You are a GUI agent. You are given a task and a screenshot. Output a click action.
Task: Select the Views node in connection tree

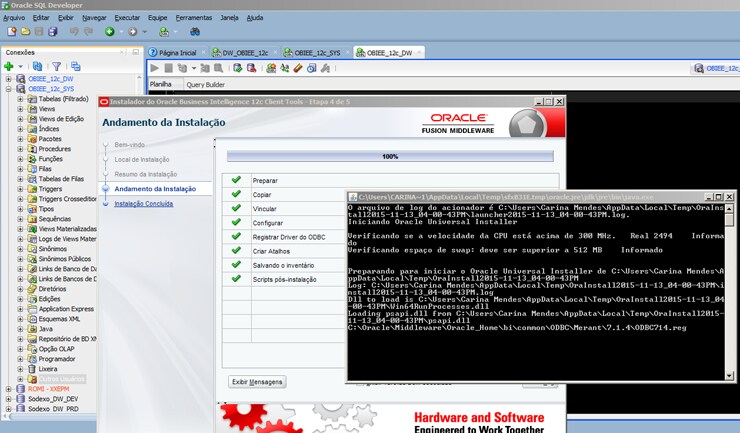point(47,109)
